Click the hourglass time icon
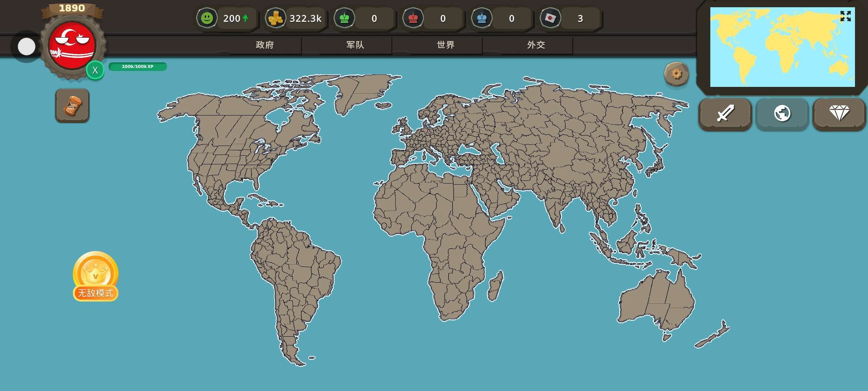The width and height of the screenshot is (868, 391). coord(72,106)
